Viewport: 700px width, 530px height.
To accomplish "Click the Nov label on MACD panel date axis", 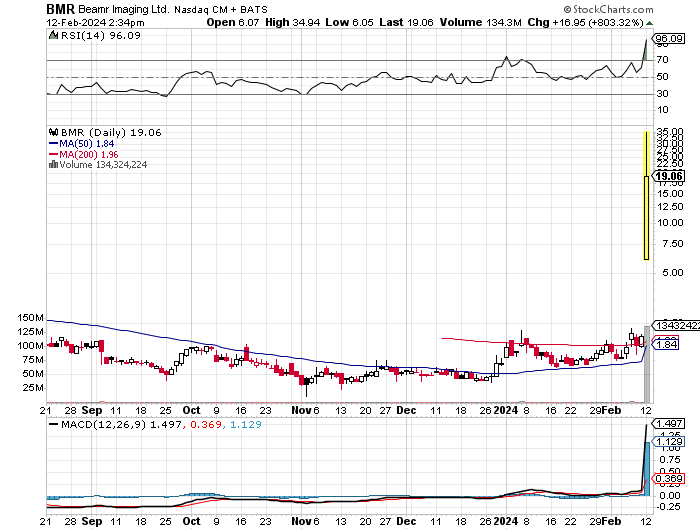I will [301, 521].
